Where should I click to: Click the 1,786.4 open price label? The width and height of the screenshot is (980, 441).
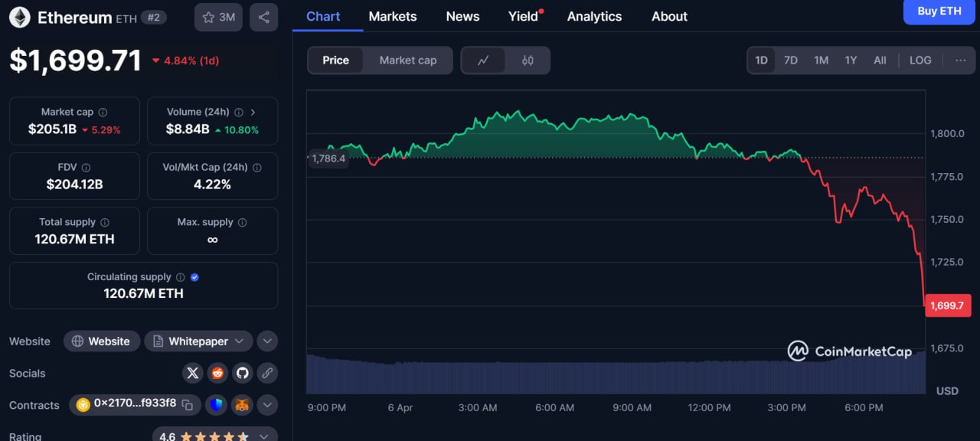(x=328, y=158)
